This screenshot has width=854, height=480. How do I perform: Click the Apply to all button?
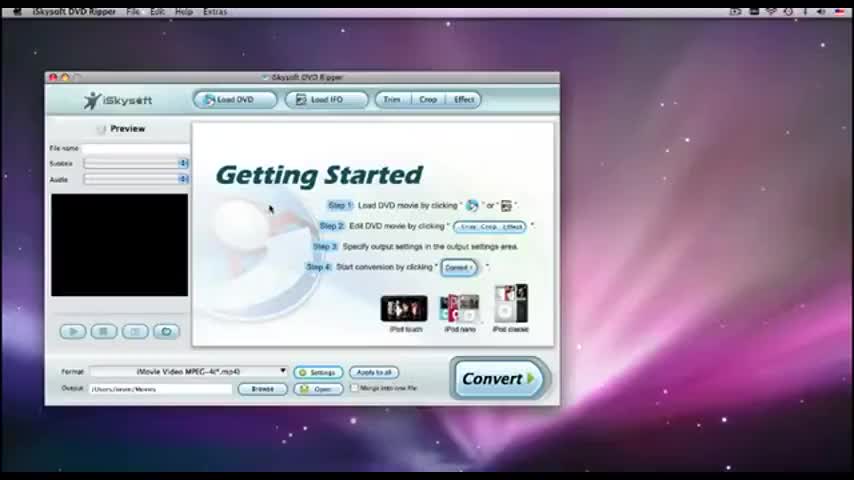[374, 373]
